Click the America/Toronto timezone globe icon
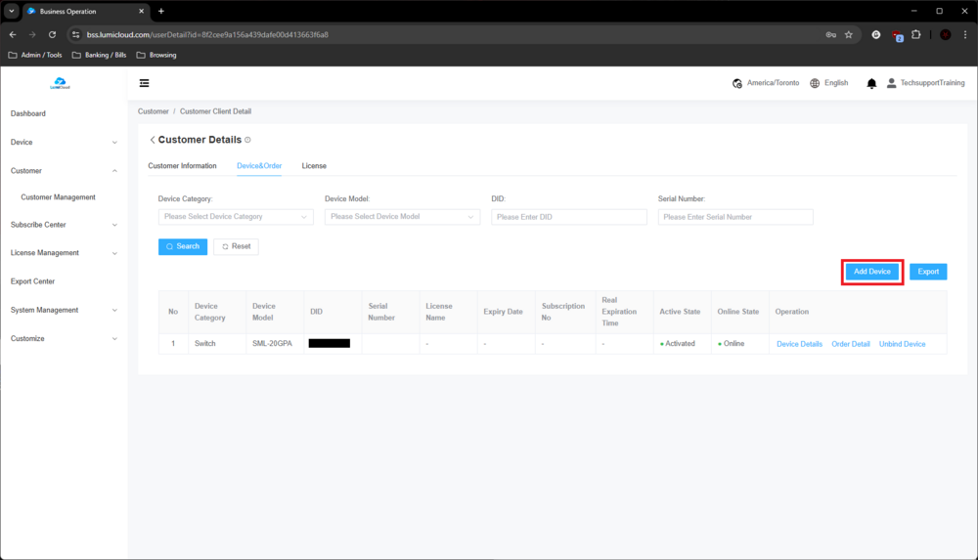Viewport: 978px width, 560px height. coord(737,84)
